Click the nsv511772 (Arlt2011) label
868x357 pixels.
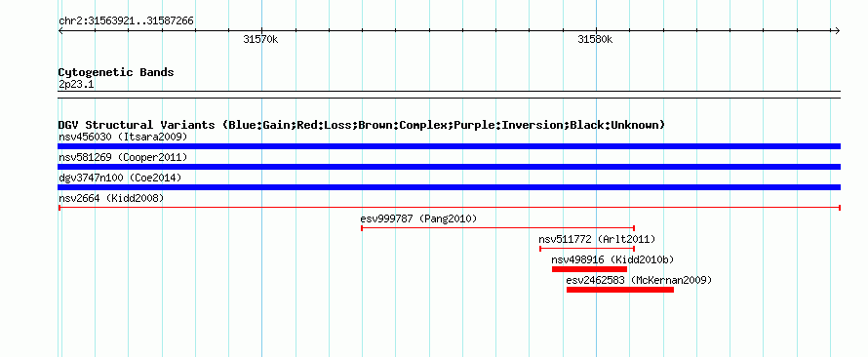tap(597, 239)
